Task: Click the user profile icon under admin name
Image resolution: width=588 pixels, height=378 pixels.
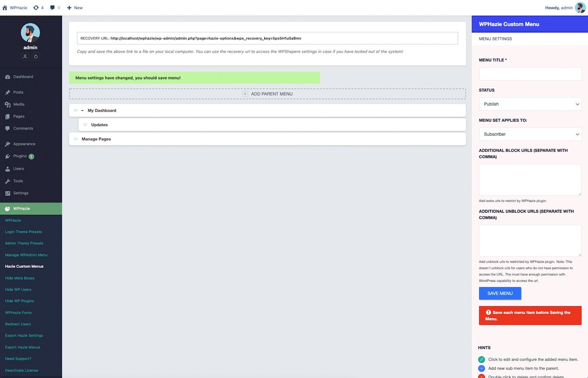Action: coord(25,57)
